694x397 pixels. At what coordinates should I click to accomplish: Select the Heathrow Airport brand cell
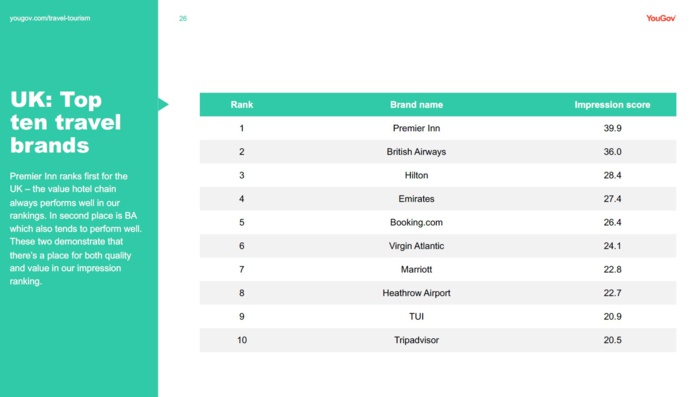[x=416, y=293]
